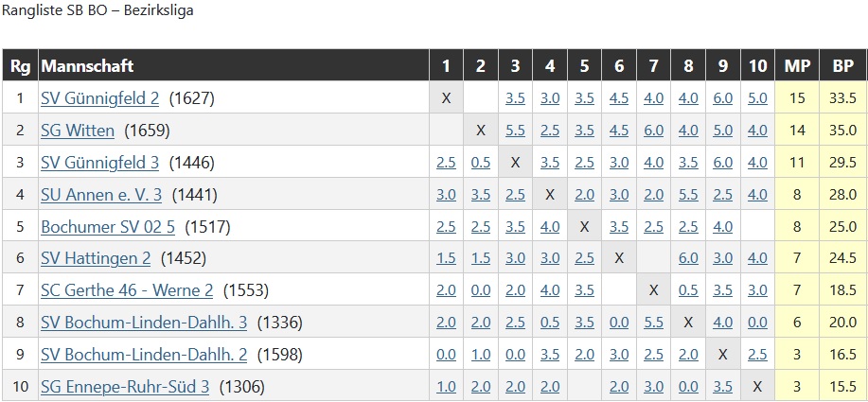Open SG Witten's 5.5 result against team 3

click(x=515, y=131)
